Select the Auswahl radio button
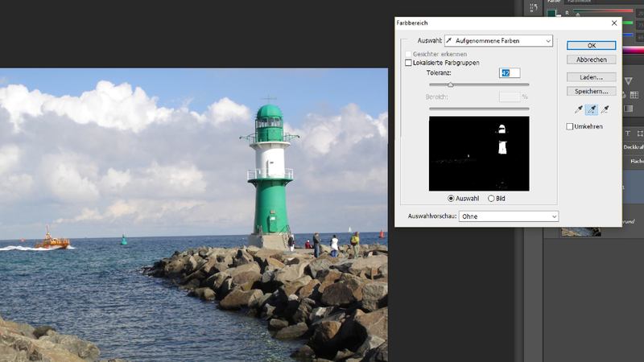Viewport: 644px width, 362px height. 452,199
